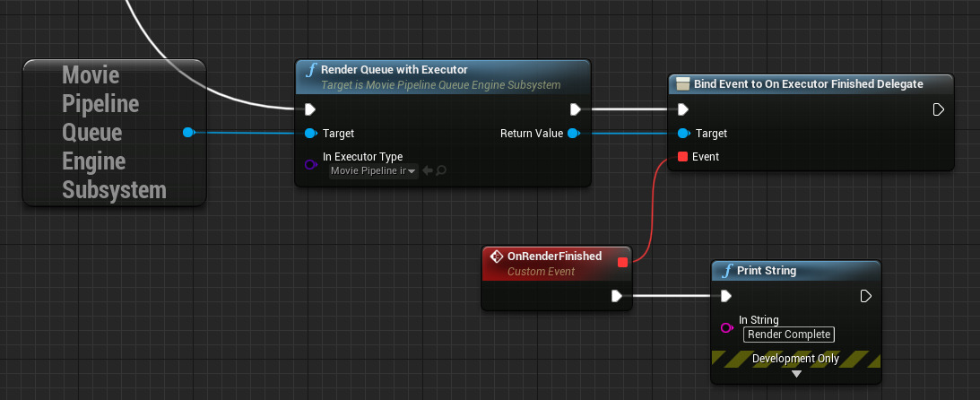Expand Print String advanced options arrow
This screenshot has width=980, height=400.
(x=796, y=374)
